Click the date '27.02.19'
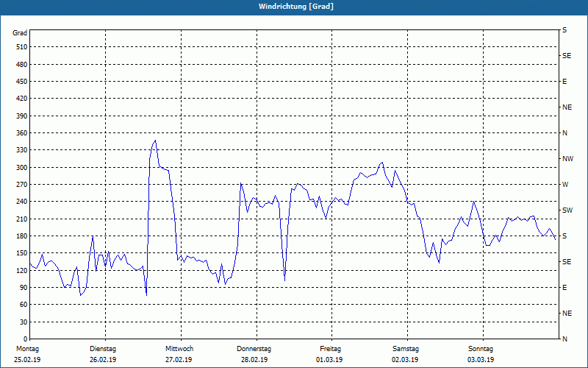 179,360
